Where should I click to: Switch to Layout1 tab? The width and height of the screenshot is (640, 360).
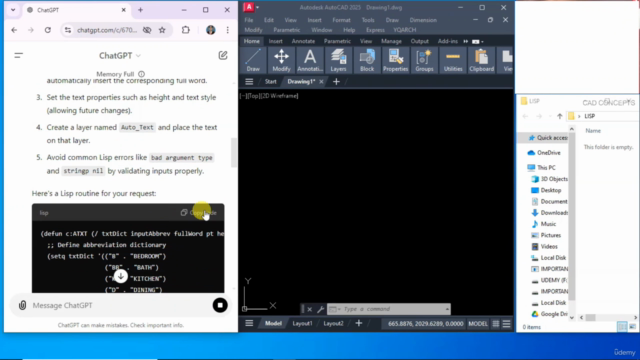coord(302,323)
